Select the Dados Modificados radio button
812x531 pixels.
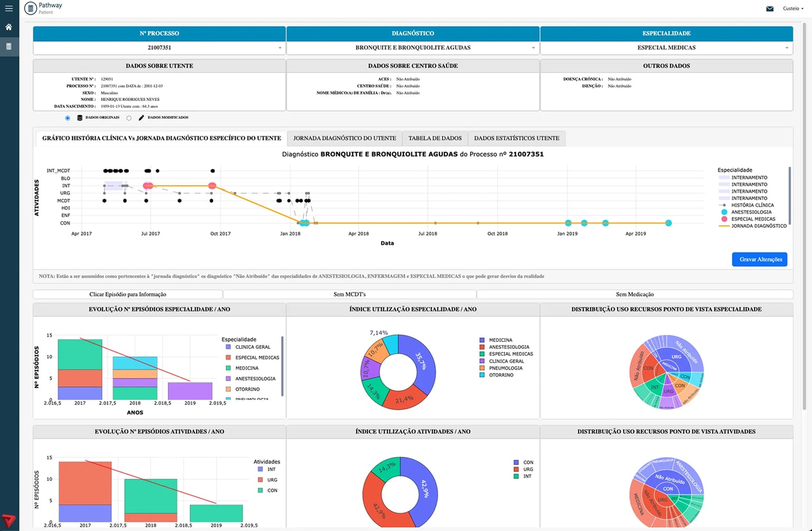click(x=129, y=118)
